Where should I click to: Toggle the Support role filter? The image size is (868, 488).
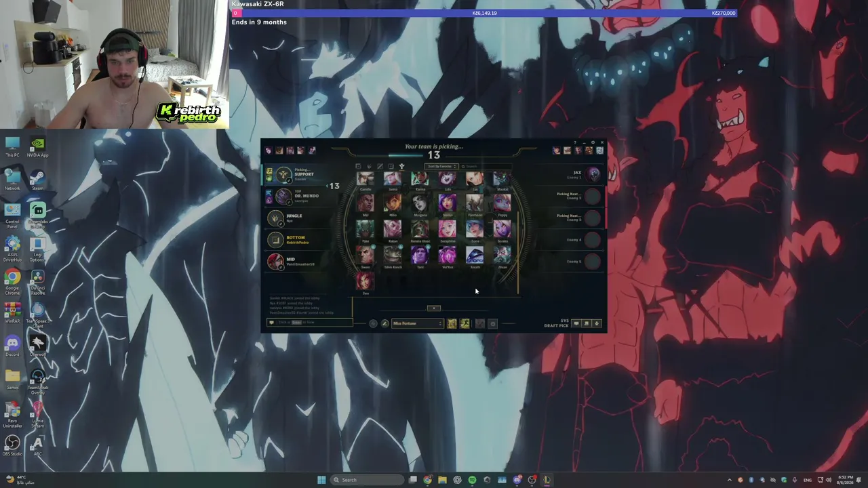pyautogui.click(x=401, y=166)
